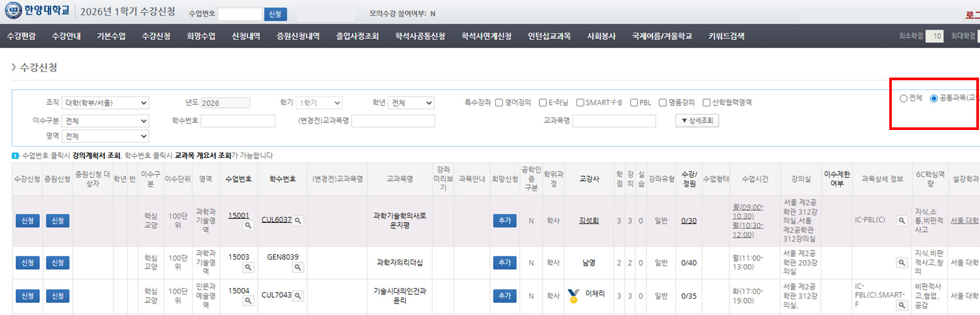The image size is (980, 315).
Task: Click the top 수업번호 input field
Action: coord(240,14)
